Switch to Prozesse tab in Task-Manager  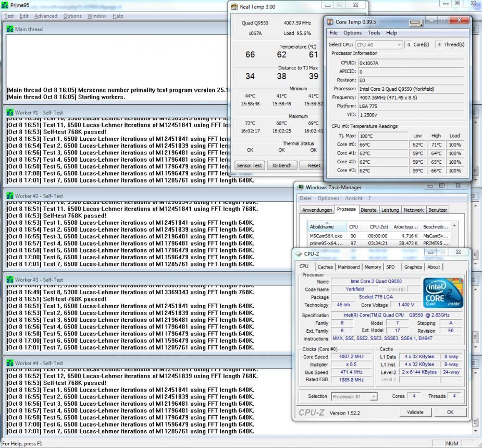point(346,209)
